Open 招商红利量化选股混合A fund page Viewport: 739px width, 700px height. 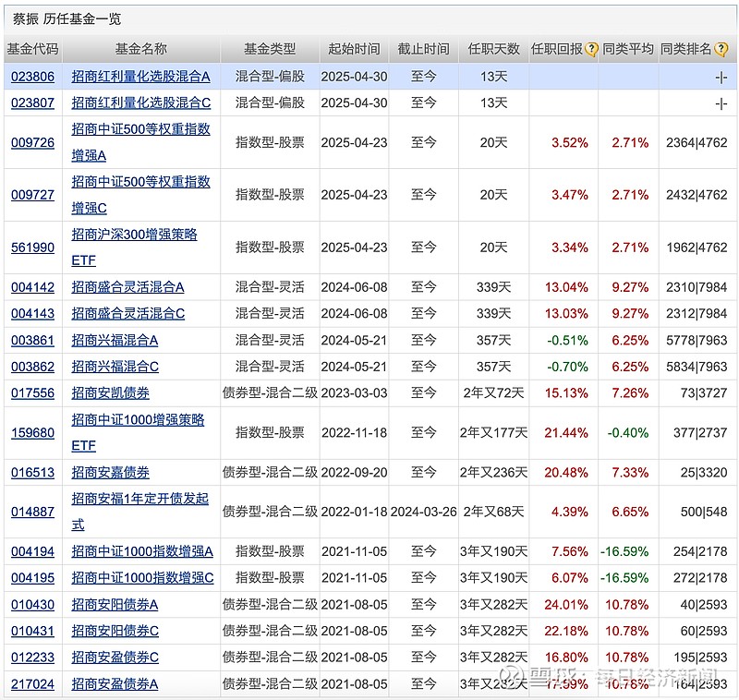click(x=140, y=77)
